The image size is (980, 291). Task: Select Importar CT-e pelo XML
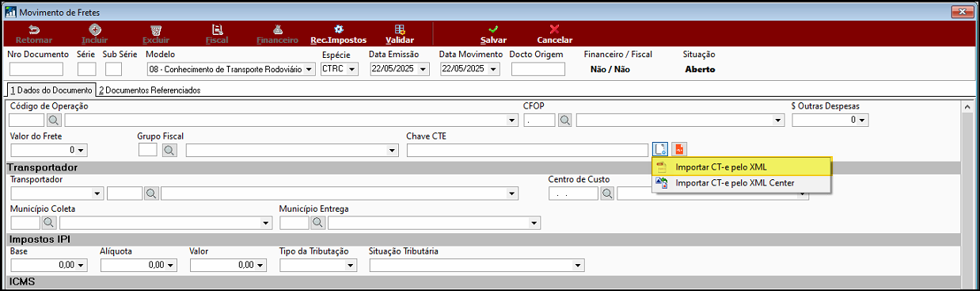pos(742,167)
